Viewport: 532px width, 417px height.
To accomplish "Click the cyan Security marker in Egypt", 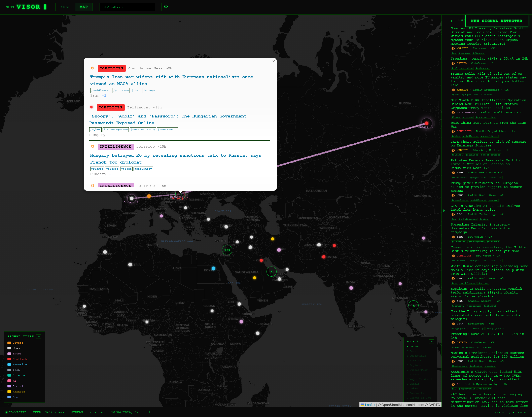I will tap(213, 268).
